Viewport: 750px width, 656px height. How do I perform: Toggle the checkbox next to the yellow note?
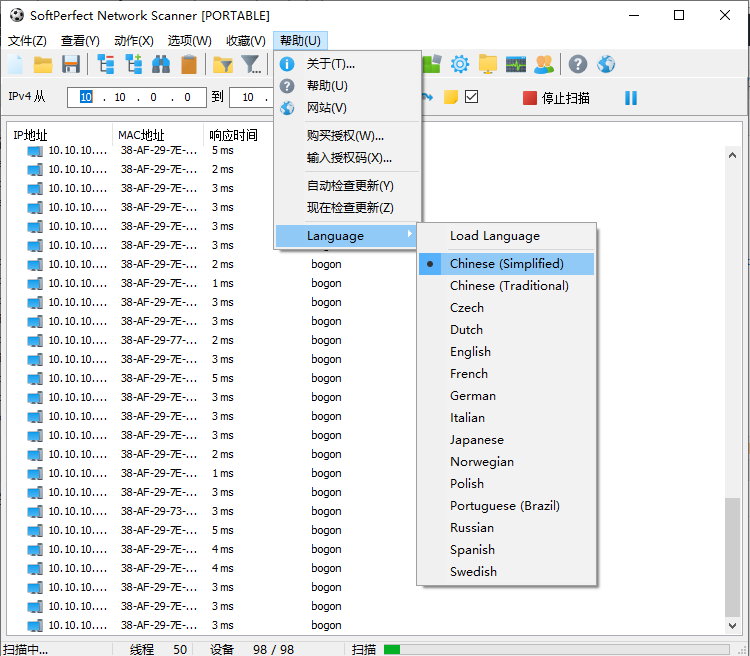tap(472, 97)
